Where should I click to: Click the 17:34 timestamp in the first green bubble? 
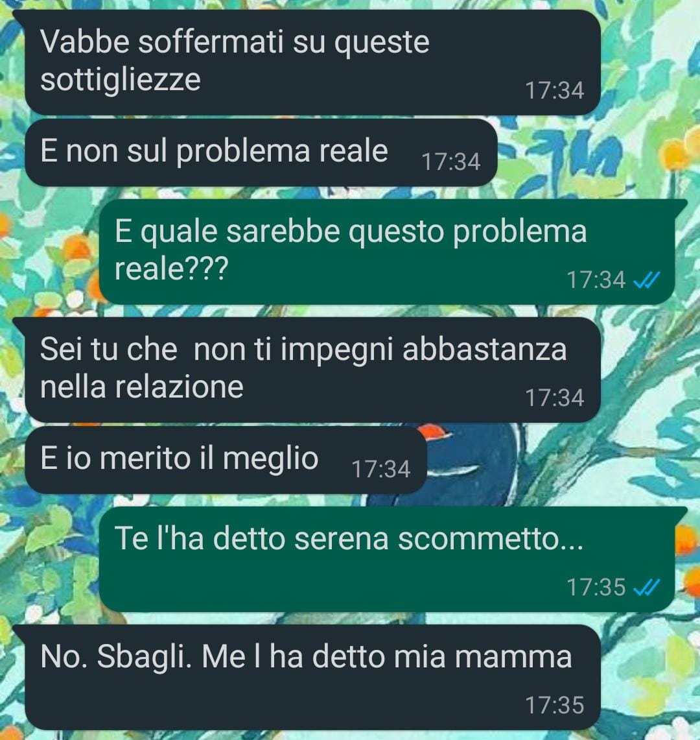[596, 280]
